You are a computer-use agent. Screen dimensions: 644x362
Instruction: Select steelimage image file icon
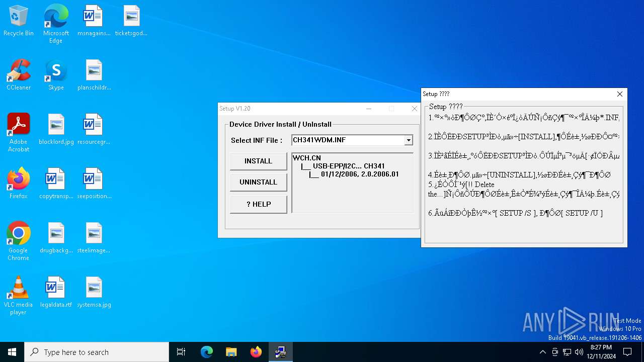94,238
